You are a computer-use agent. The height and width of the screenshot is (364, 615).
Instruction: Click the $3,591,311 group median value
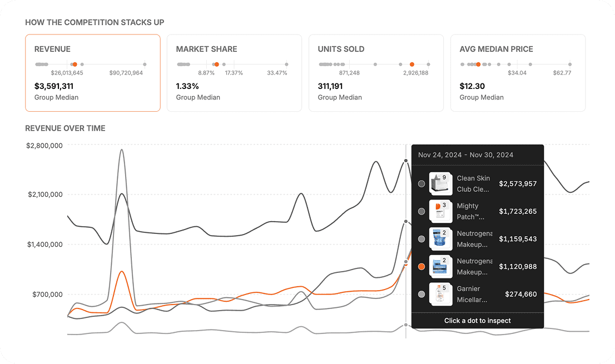54,86
